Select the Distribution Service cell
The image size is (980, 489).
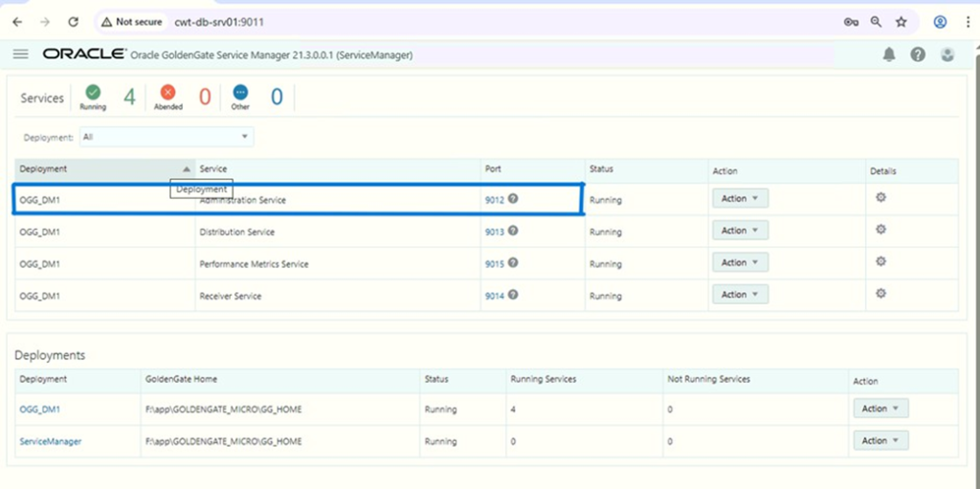[x=338, y=232]
